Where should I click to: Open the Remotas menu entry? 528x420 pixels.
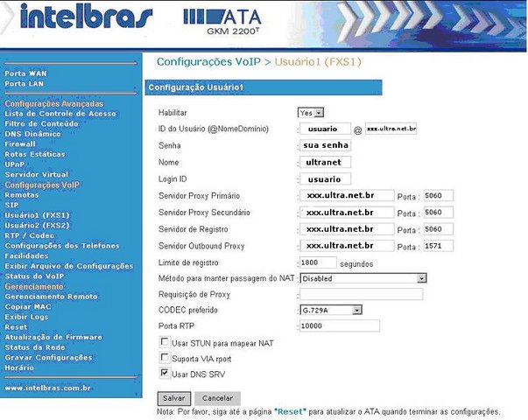tap(22, 195)
